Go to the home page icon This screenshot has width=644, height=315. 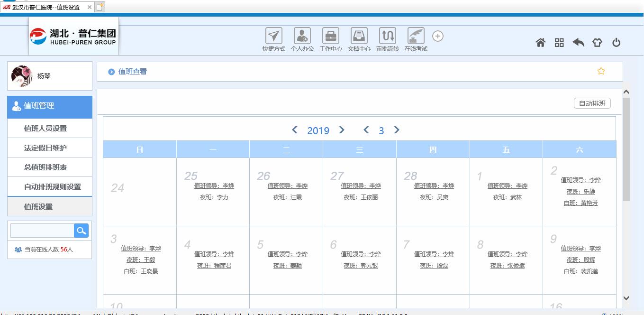tap(540, 43)
